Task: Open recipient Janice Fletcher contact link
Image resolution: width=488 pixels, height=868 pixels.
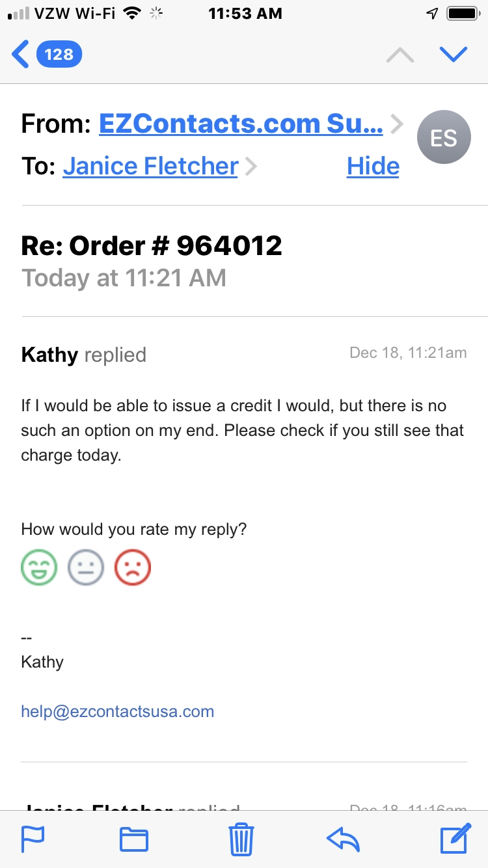Action: pyautogui.click(x=150, y=167)
